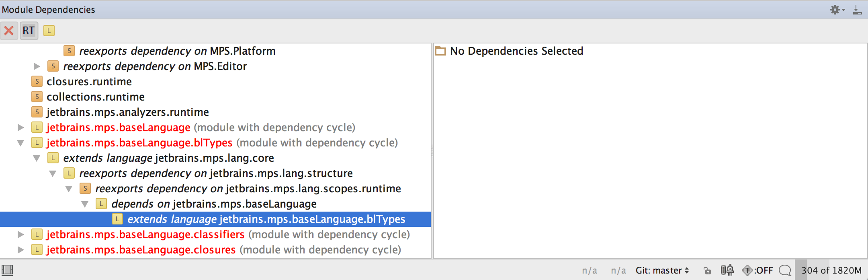The height and width of the screenshot is (280, 868).
Task: Click the power save plug icon
Action: [727, 270]
